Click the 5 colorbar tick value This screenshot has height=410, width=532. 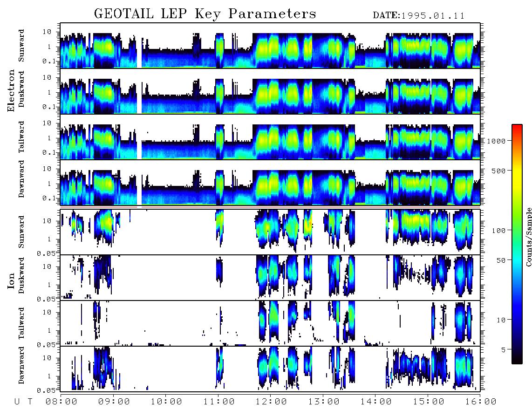[503, 349]
